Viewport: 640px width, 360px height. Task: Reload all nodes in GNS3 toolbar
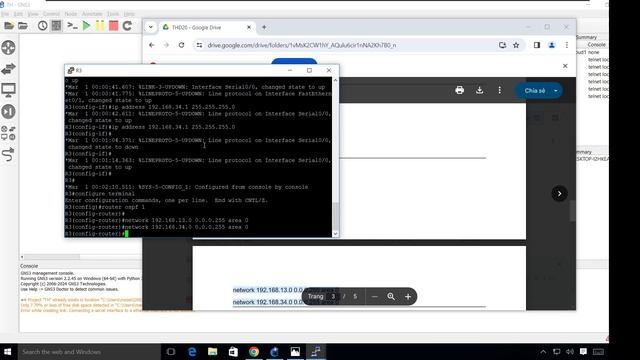127,26
